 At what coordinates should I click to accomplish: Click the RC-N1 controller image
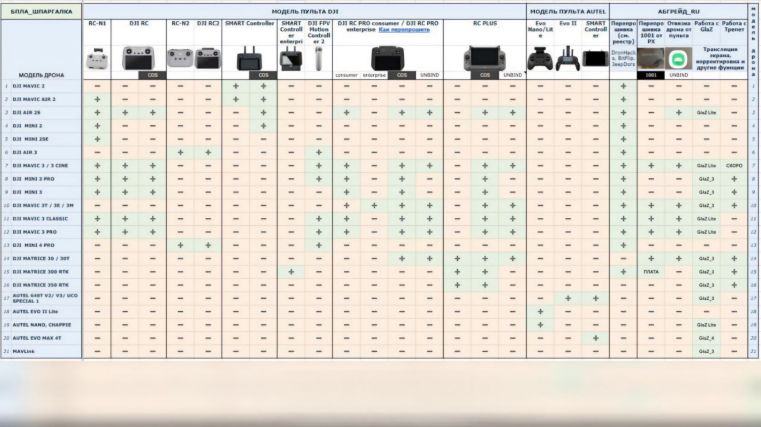click(x=96, y=59)
